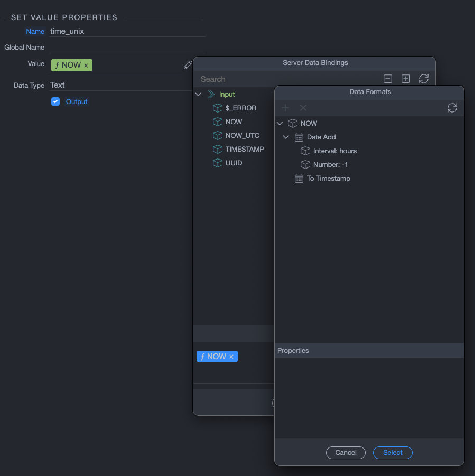This screenshot has height=476, width=475.
Task: Collapse the NOW node in Data Formats
Action: coord(280,124)
